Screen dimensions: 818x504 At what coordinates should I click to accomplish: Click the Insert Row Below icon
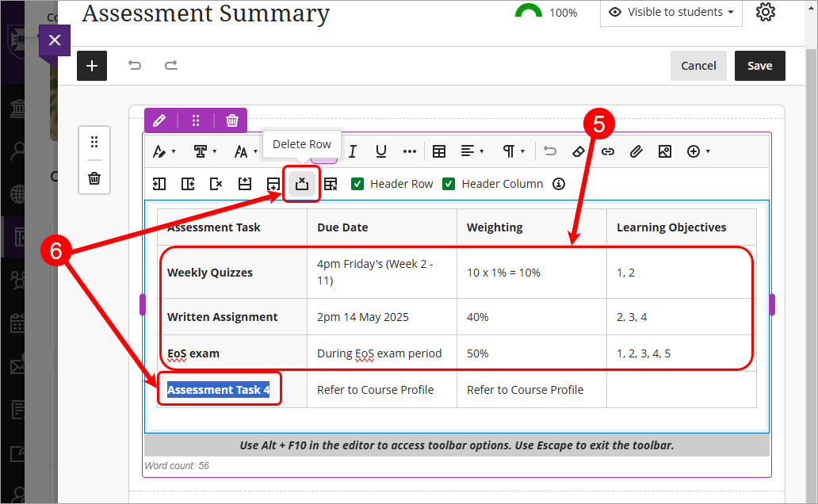[274, 183]
